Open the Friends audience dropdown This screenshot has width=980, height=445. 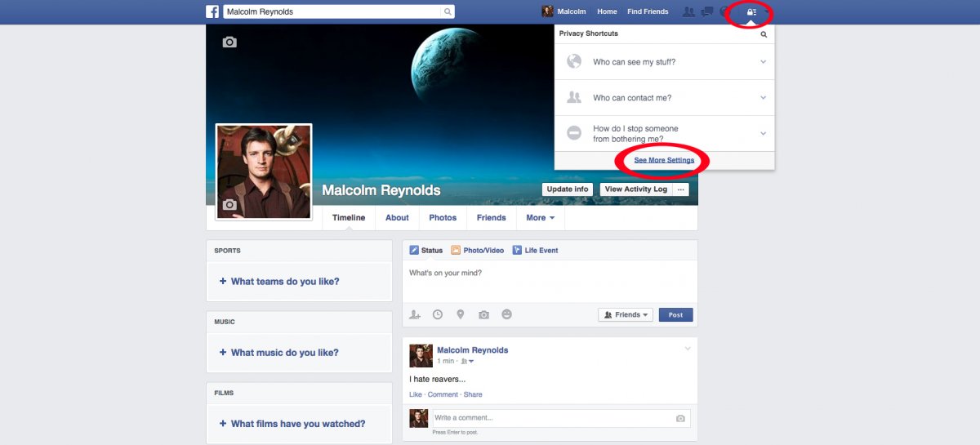[x=626, y=314]
